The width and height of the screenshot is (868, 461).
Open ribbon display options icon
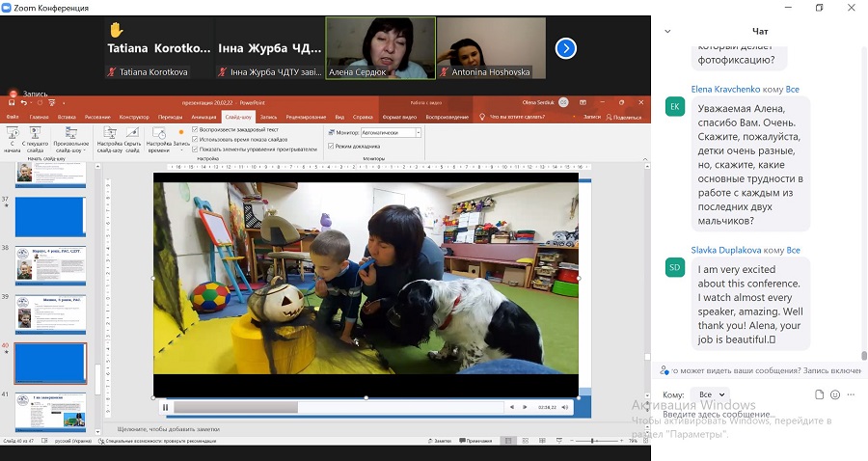pyautogui.click(x=583, y=102)
